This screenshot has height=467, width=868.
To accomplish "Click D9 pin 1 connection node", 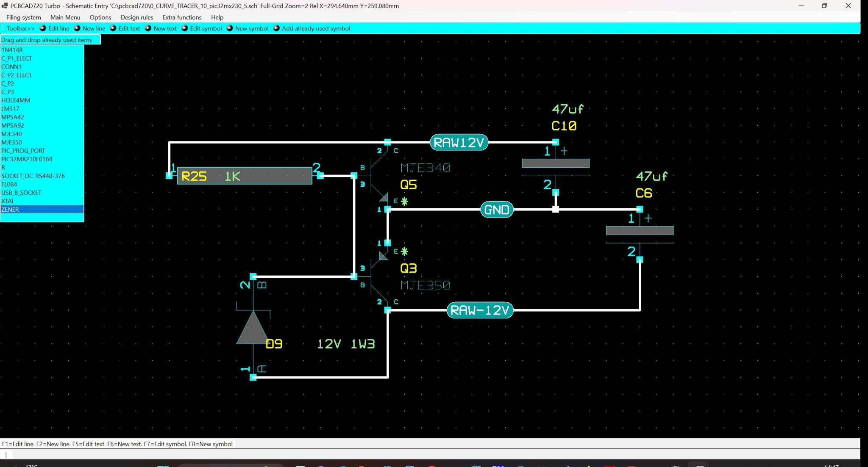I will click(x=253, y=377).
